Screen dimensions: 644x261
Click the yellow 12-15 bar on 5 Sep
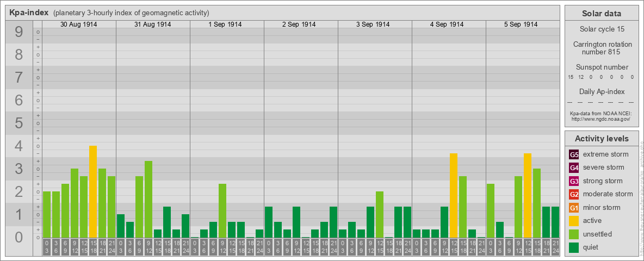tap(528, 195)
